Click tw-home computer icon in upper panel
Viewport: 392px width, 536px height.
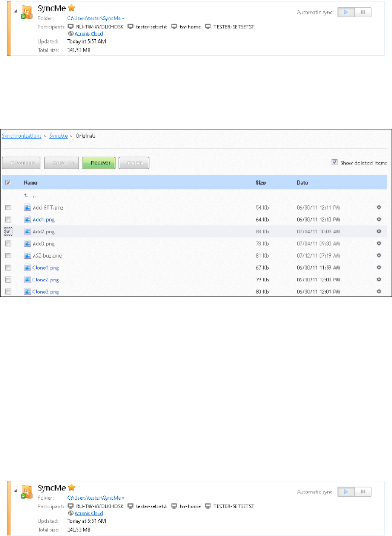[174, 26]
